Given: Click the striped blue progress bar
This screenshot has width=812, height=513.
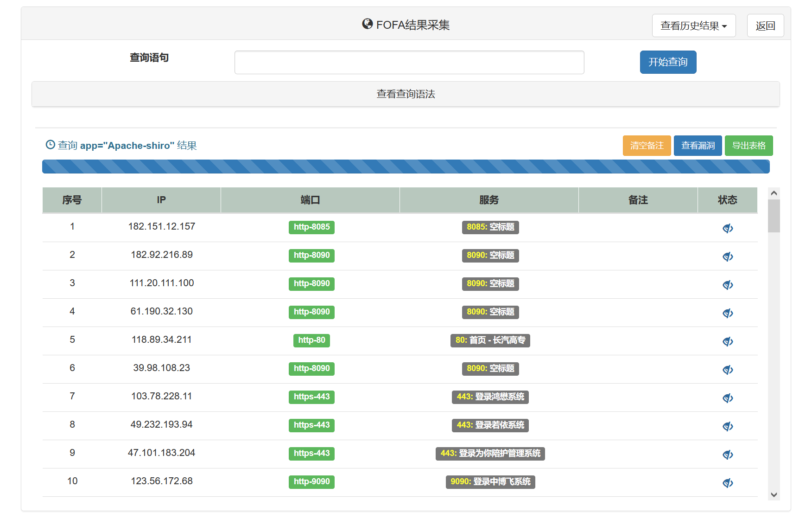Looking at the screenshot, I should coord(406,167).
